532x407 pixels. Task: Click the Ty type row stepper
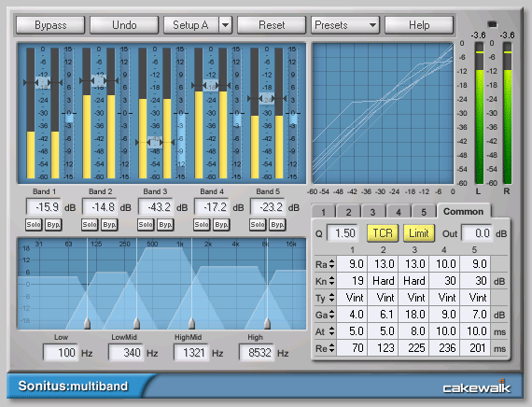(331, 298)
